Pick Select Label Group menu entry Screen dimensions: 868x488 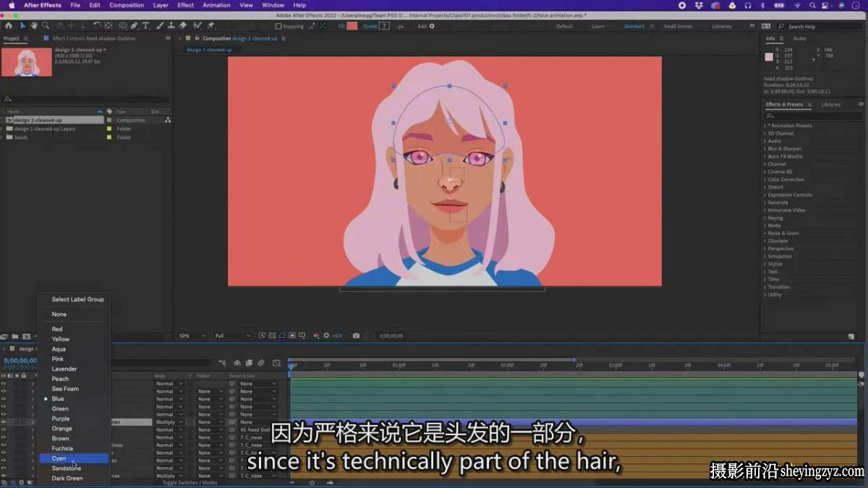(x=77, y=299)
